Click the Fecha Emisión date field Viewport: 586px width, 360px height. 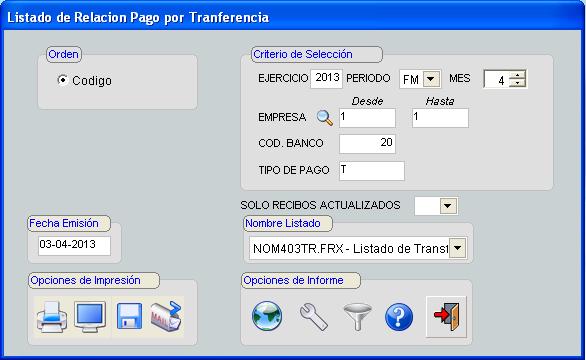click(x=74, y=246)
